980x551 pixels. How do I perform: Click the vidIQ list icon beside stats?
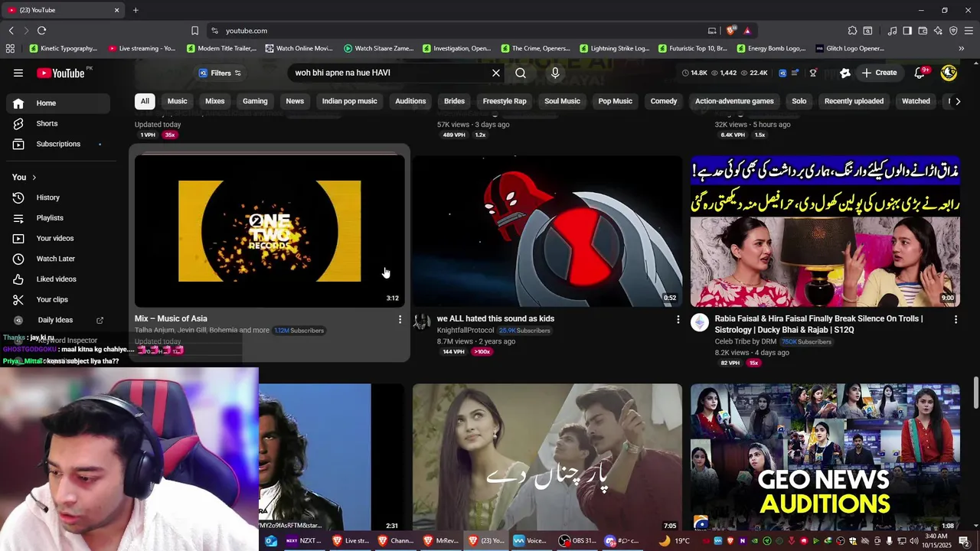coord(795,73)
